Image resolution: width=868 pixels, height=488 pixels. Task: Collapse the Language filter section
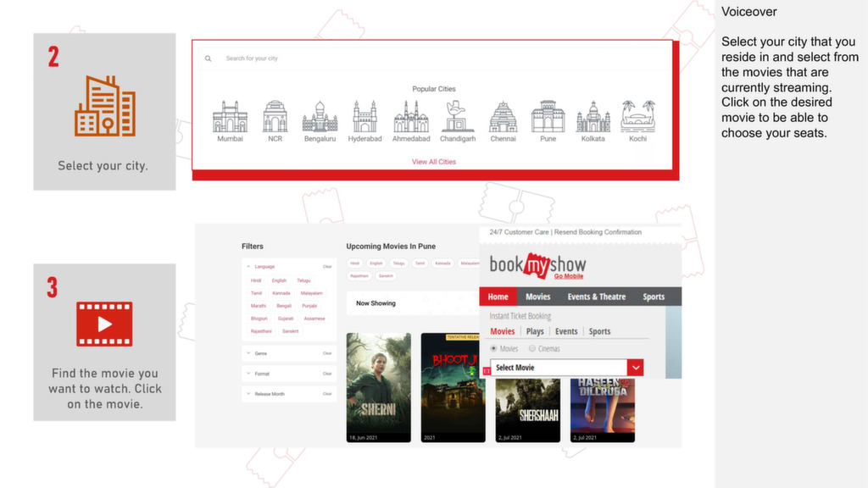tap(249, 267)
